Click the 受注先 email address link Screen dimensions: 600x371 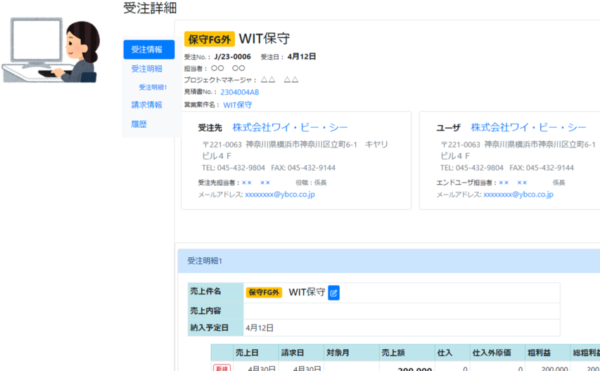point(280,194)
